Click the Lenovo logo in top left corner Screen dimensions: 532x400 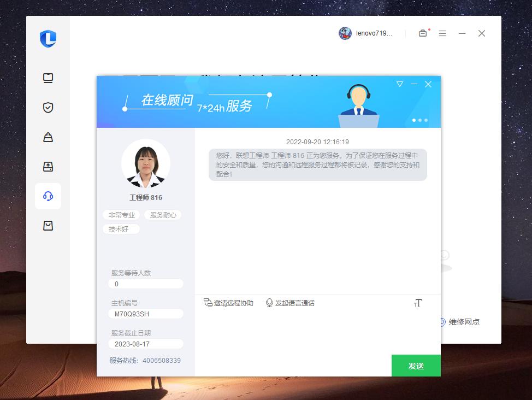point(49,38)
